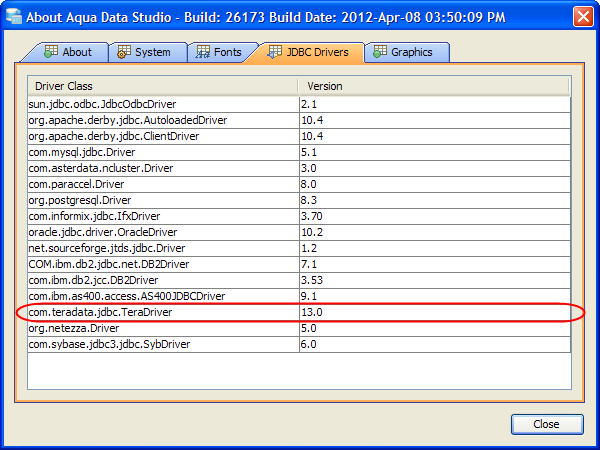The image size is (600, 450).
Task: Click version 1.2 of jtds driver
Action: click(435, 248)
